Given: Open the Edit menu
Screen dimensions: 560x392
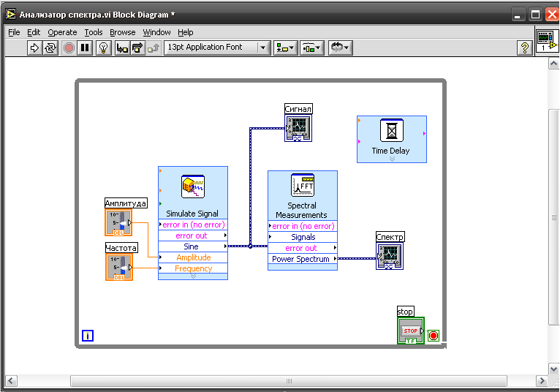Looking at the screenshot, I should (x=34, y=32).
